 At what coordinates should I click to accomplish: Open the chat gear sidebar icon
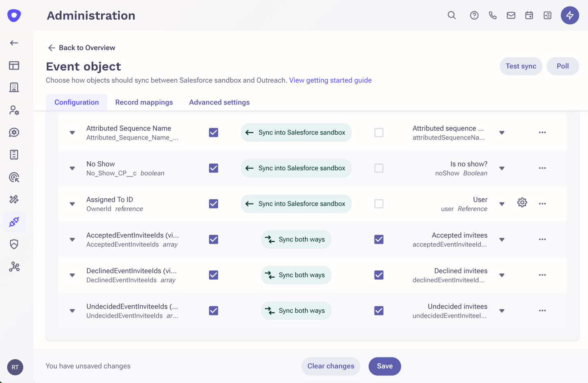(x=14, y=132)
